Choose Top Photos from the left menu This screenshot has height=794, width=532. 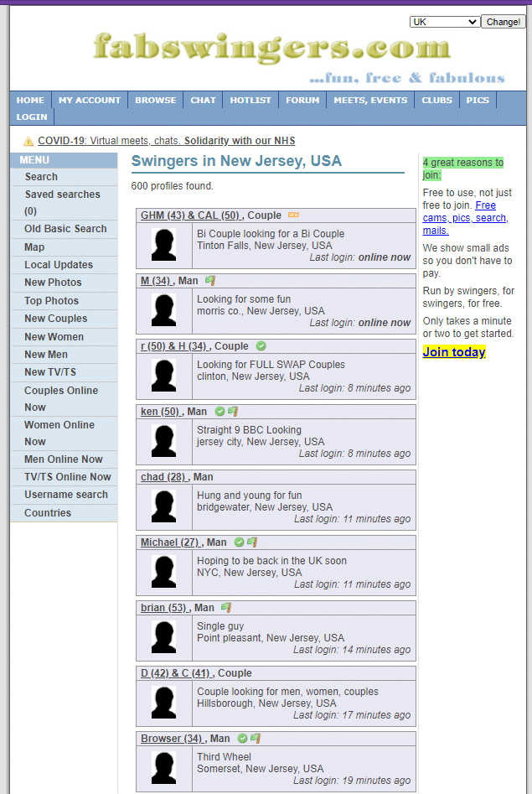click(x=51, y=301)
